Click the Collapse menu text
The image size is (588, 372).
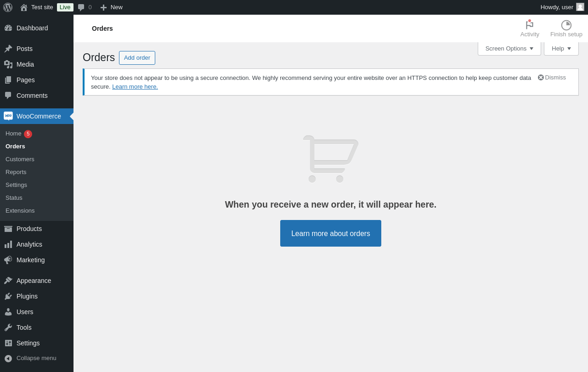coord(36,358)
